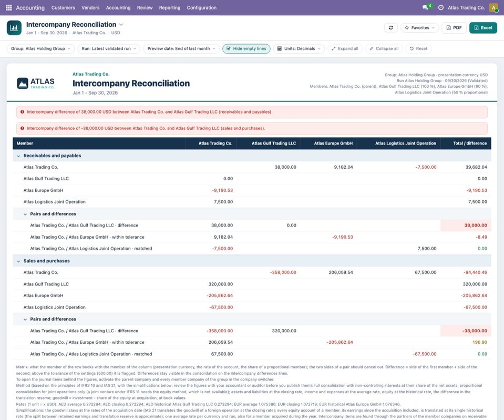Screen dimensions: 504x420
Task: Select receivables row Atlas Trading Co. / Atlas Gulf Trading LLC - difference
Action: click(252, 226)
